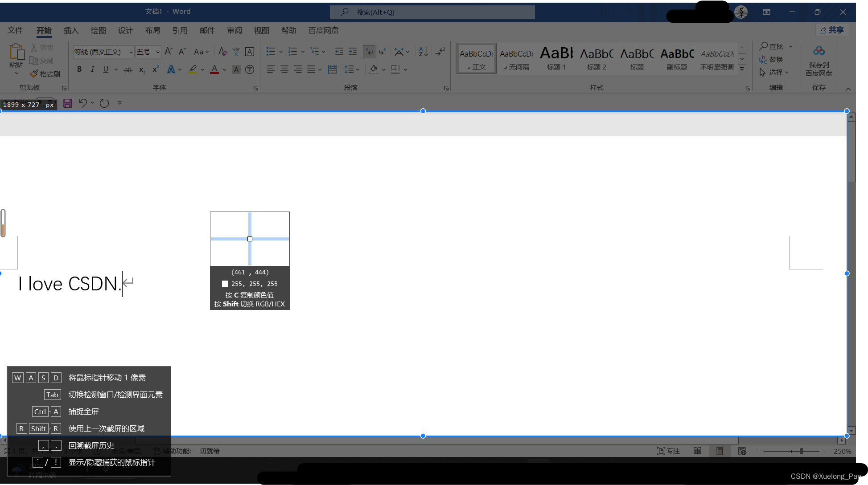Toggle Subscript formatting
Screen dimensions: 868x485
[x=142, y=69]
